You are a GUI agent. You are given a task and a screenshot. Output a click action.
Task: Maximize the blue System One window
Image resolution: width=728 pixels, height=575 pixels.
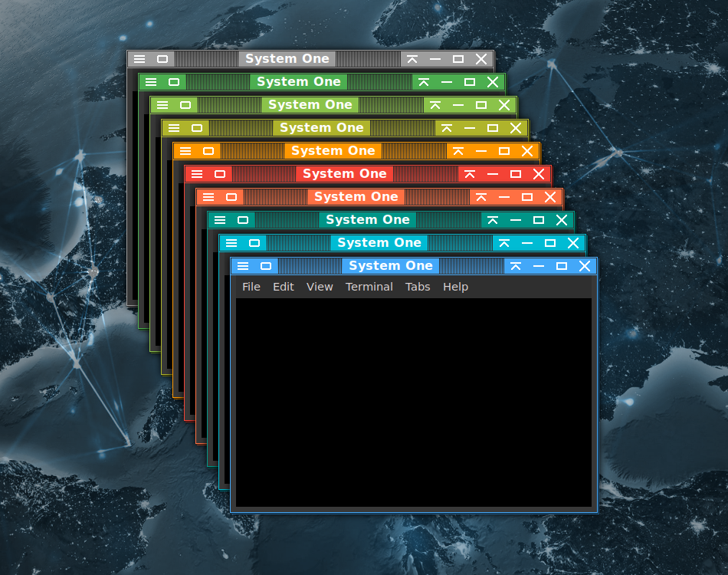561,266
